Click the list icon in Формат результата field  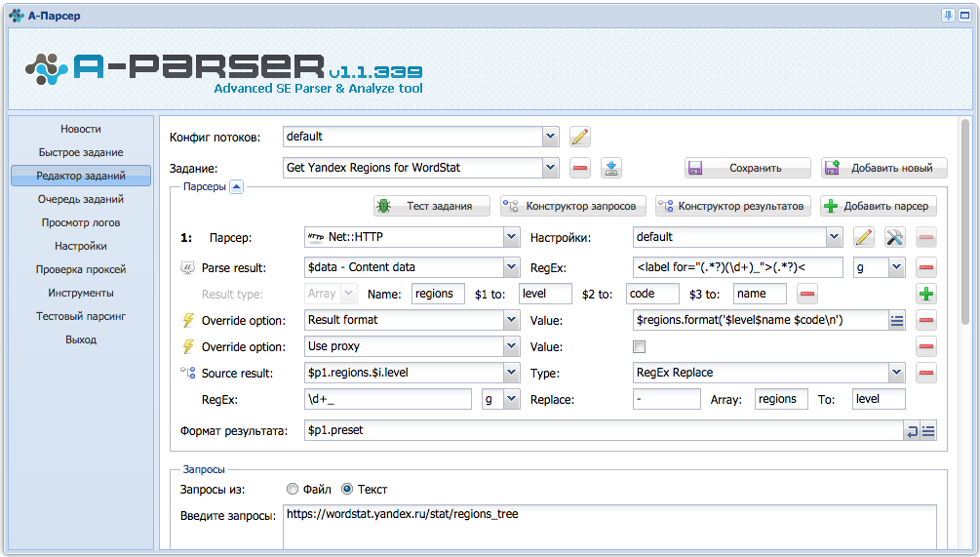(x=928, y=431)
